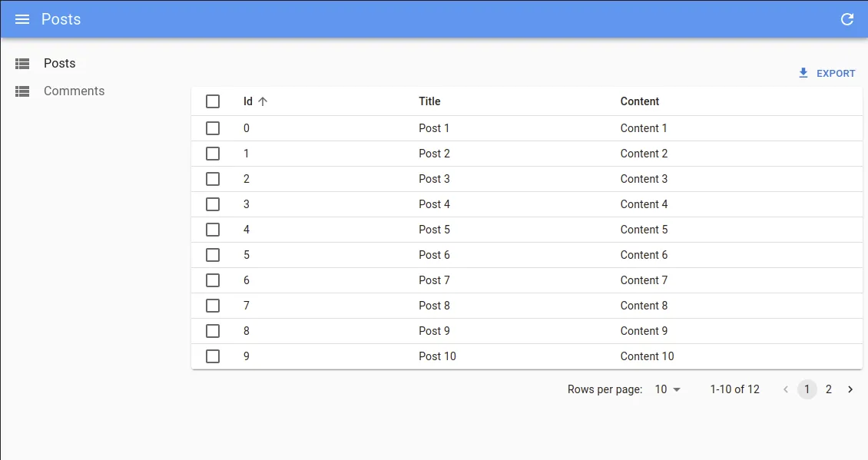This screenshot has height=460, width=868.
Task: Click the previous page left chevron
Action: (x=785, y=389)
